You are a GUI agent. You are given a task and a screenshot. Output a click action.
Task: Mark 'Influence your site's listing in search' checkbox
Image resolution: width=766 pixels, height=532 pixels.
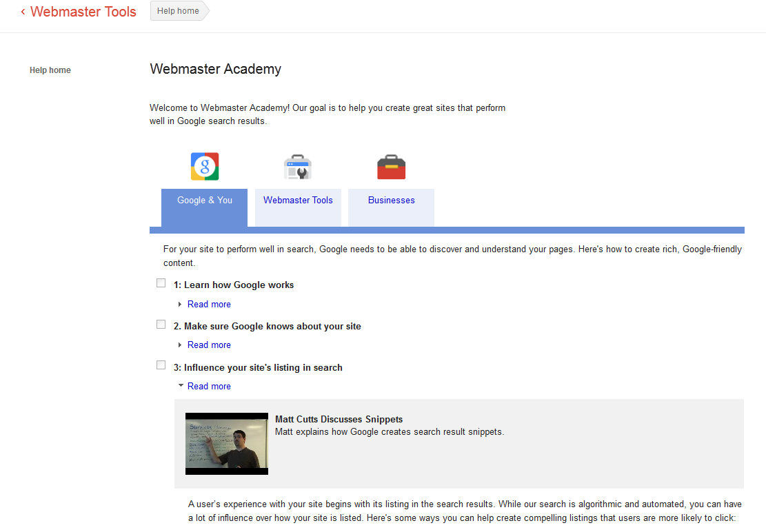pyautogui.click(x=161, y=365)
